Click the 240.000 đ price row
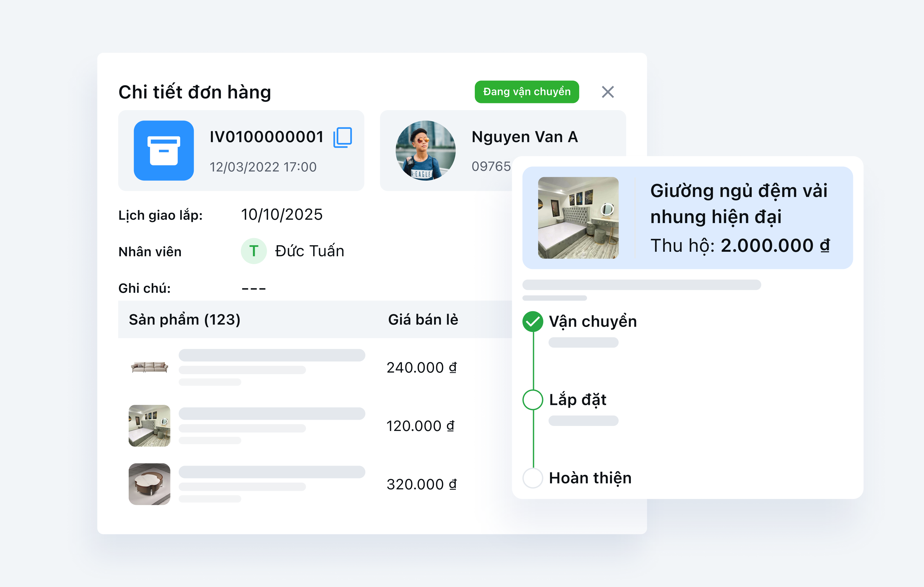The width and height of the screenshot is (924, 587). pyautogui.click(x=421, y=368)
